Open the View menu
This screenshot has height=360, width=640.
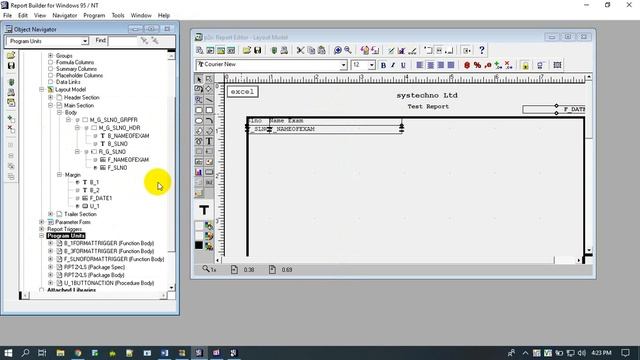40,16
